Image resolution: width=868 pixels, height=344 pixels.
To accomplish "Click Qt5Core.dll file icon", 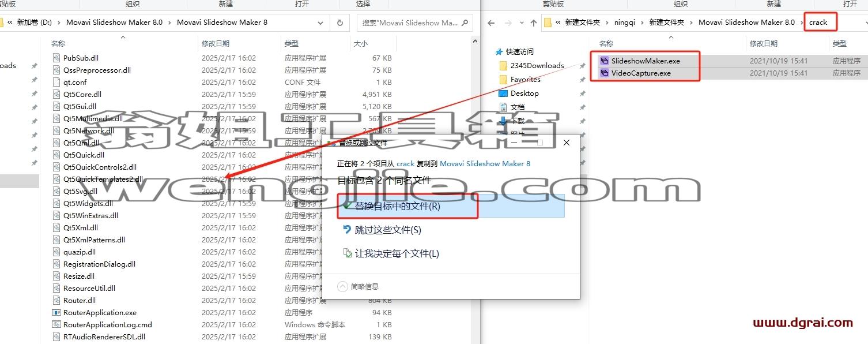I will 56,94.
